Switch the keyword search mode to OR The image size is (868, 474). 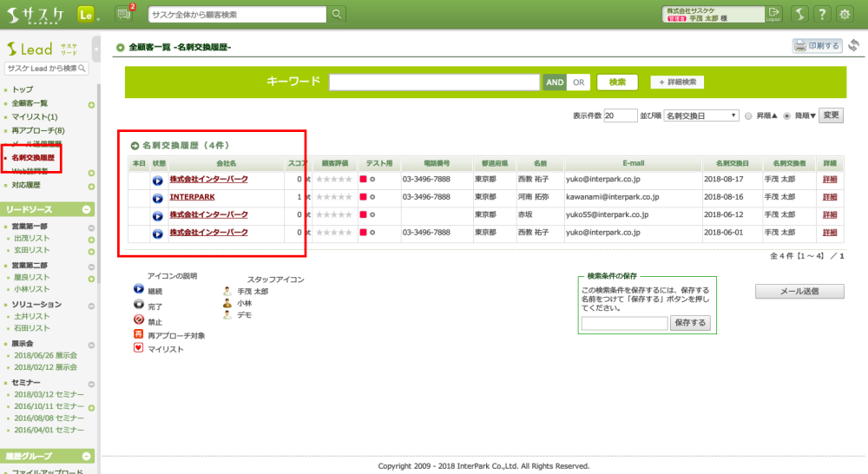pos(579,82)
